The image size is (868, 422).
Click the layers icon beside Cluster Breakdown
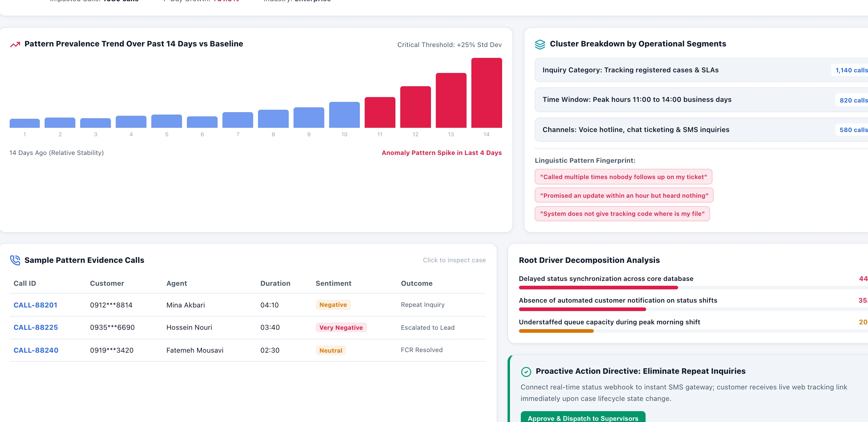(x=540, y=45)
